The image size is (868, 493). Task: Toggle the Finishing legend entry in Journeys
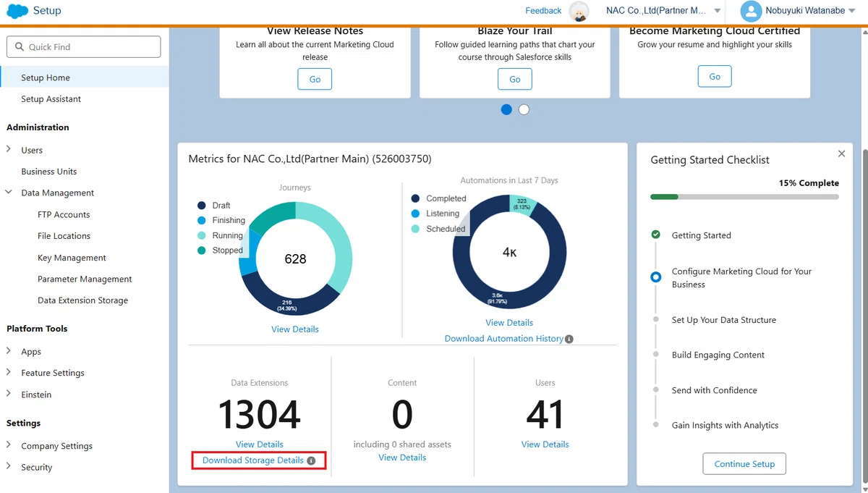pyautogui.click(x=221, y=220)
